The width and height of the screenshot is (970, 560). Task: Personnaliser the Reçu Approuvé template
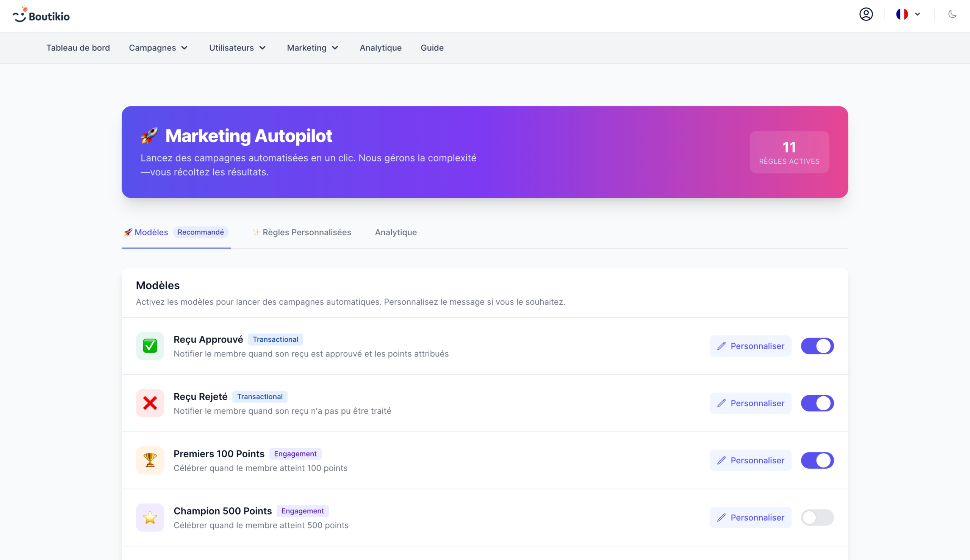click(x=750, y=346)
